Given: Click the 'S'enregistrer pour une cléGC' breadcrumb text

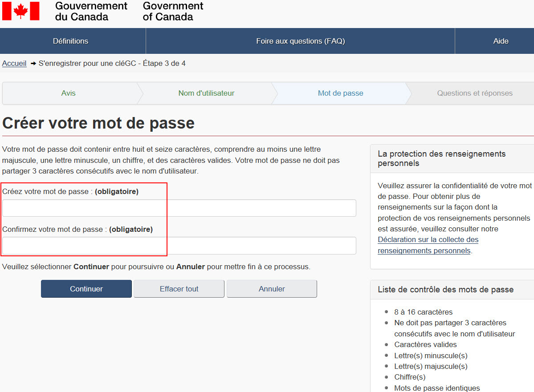Looking at the screenshot, I should click(112, 63).
